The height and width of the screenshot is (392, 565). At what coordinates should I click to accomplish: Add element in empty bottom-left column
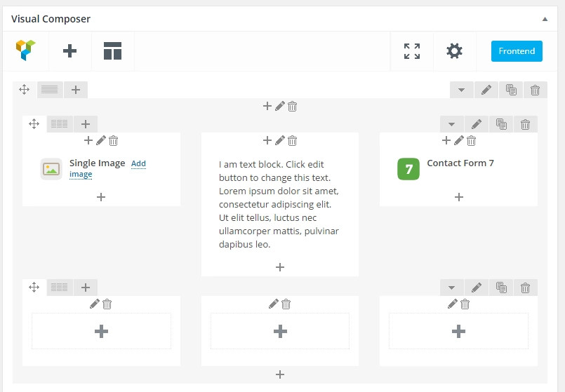tap(101, 331)
